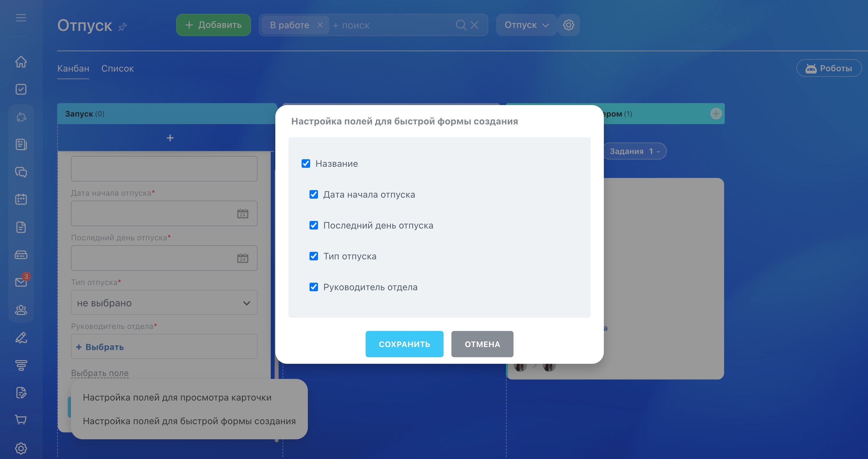Viewport: 868px width, 459px height.
Task: Open the home icon in sidebar
Action: [x=21, y=62]
